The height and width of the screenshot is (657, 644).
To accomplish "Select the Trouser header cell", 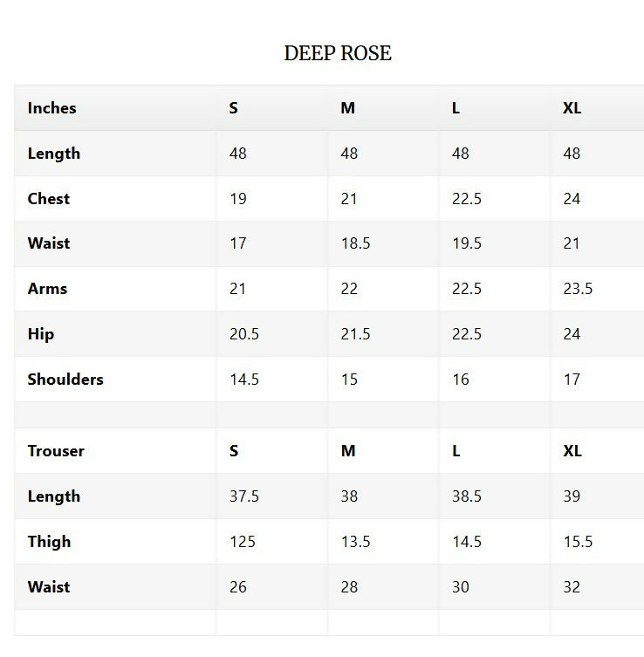I will click(x=56, y=451).
